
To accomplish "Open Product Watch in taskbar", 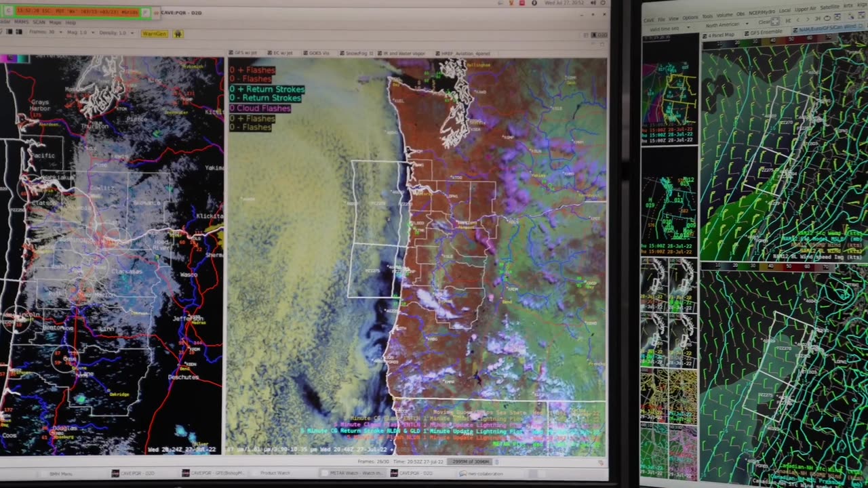I will pyautogui.click(x=275, y=473).
